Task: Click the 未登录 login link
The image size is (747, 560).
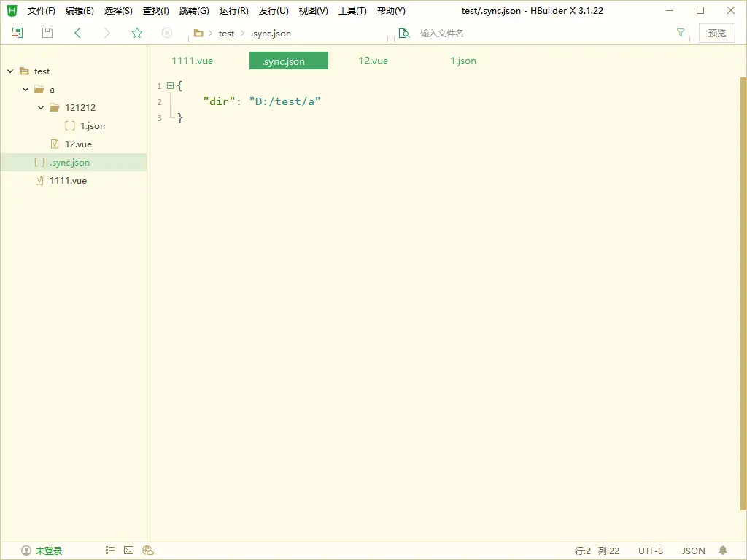Action: (x=49, y=551)
